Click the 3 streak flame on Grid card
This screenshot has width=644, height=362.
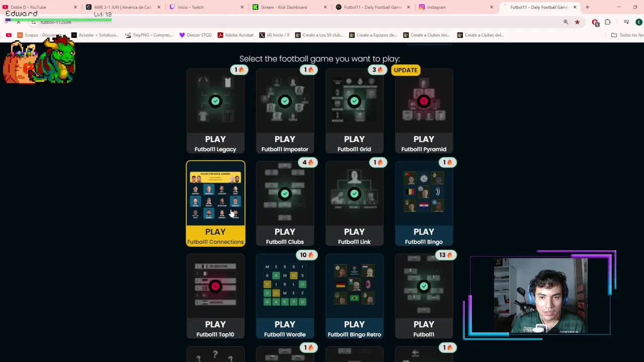tap(377, 70)
